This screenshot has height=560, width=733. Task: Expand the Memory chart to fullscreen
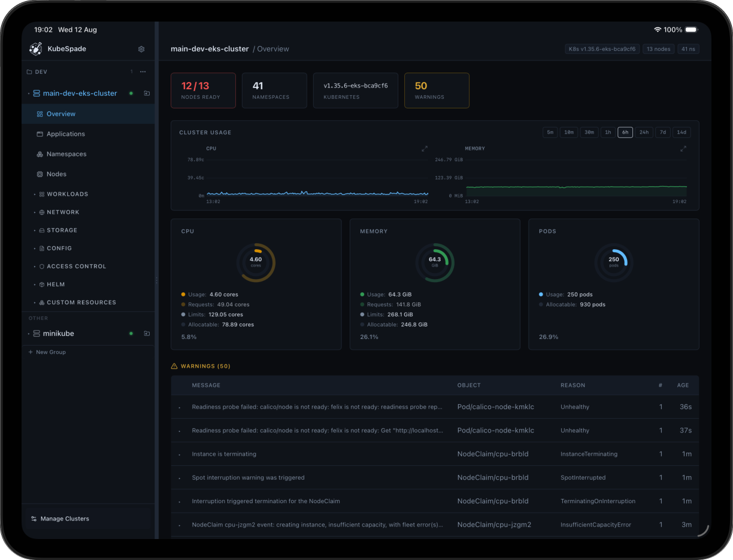pos(683,149)
